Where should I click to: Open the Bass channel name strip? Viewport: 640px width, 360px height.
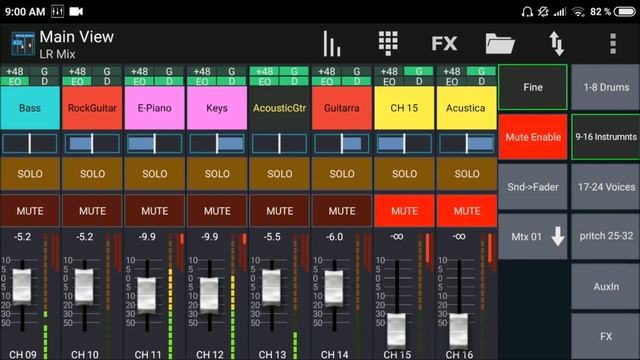pos(30,108)
